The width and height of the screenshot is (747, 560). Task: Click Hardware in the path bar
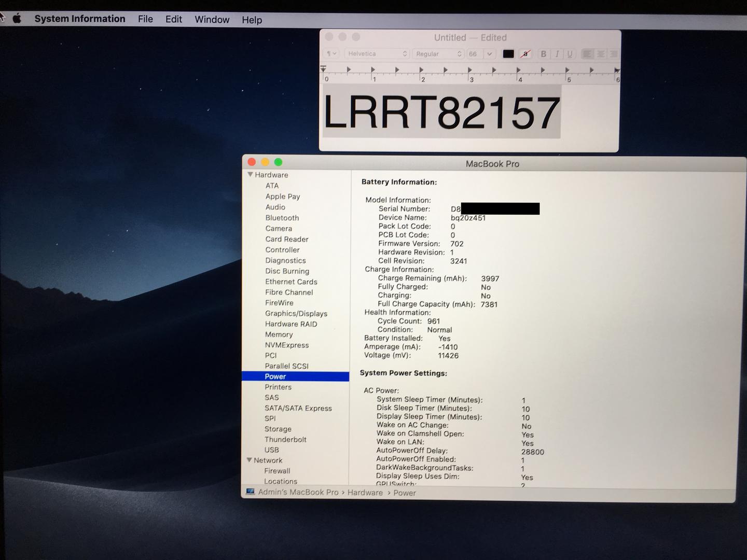[x=365, y=493]
